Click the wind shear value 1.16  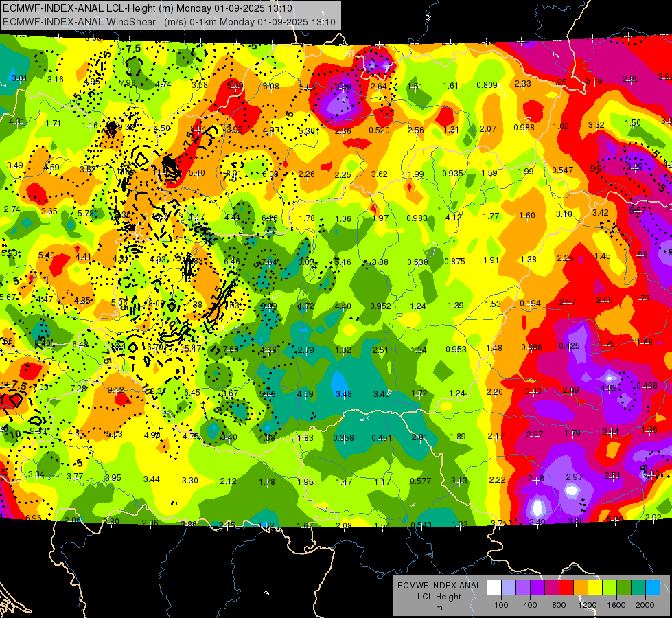tap(90, 126)
